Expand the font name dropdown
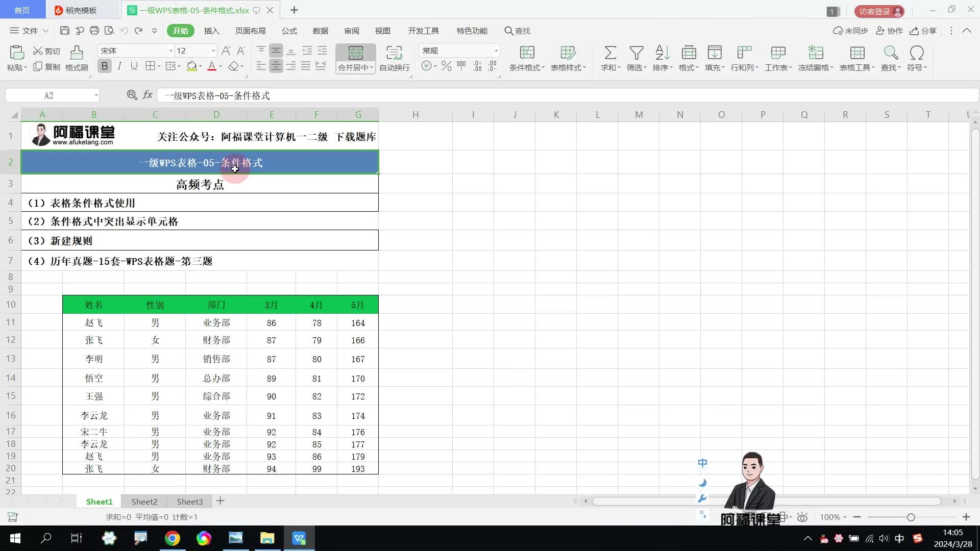This screenshot has height=551, width=980. [171, 51]
